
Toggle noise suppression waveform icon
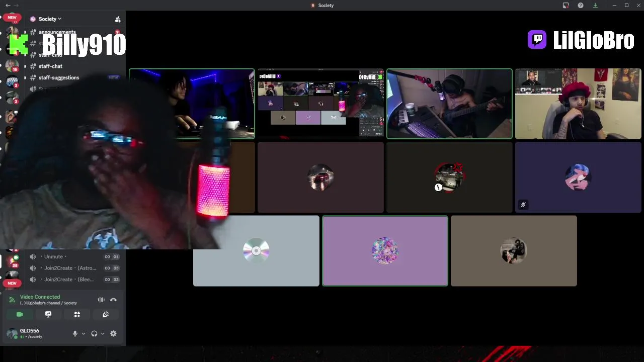(101, 300)
